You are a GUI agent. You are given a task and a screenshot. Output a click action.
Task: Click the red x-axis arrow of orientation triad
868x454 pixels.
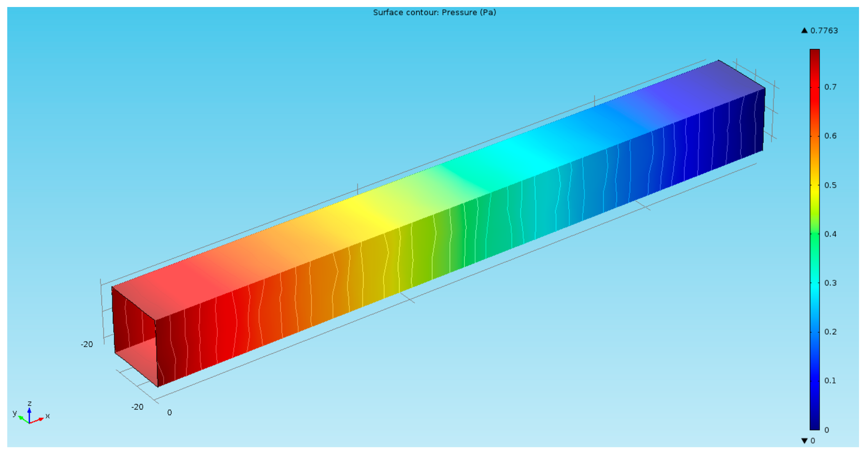pos(38,420)
